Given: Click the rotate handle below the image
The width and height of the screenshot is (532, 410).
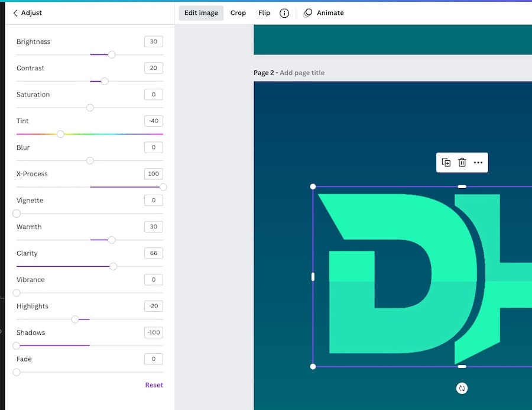Looking at the screenshot, I should pyautogui.click(x=462, y=388).
